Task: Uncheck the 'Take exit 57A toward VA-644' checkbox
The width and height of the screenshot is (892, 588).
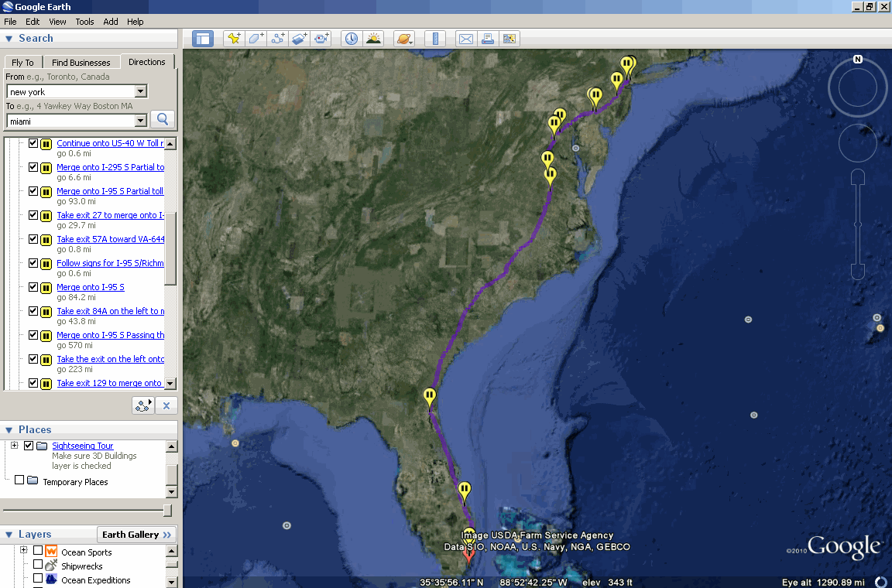Action: coord(33,239)
